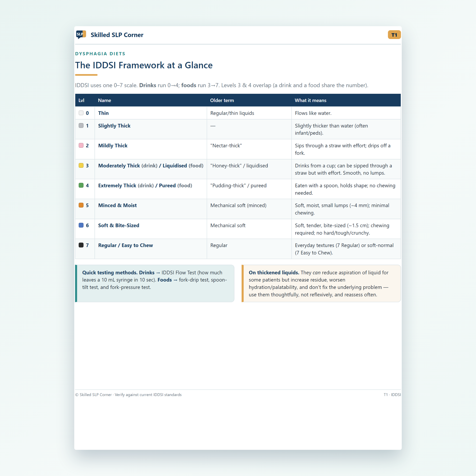
Task: Click the Regular/thin liquids older term
Action: [x=232, y=113]
